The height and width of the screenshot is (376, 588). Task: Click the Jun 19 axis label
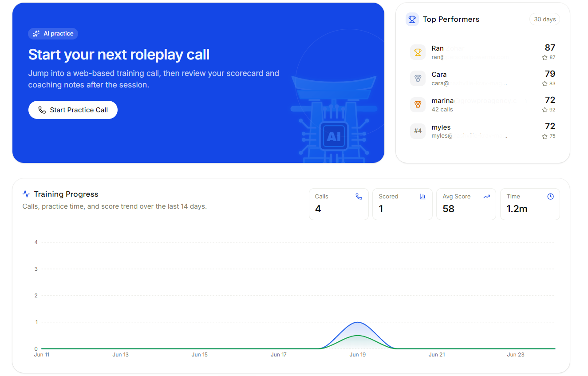(358, 355)
